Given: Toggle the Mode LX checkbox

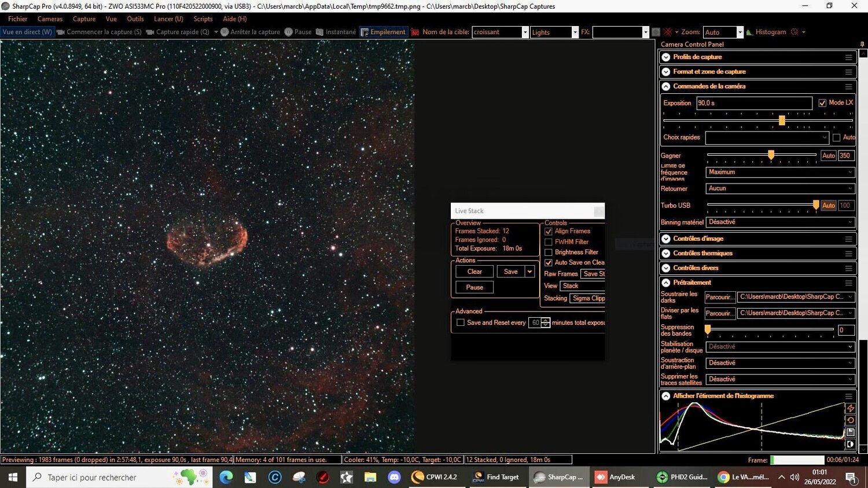Looking at the screenshot, I should 822,102.
